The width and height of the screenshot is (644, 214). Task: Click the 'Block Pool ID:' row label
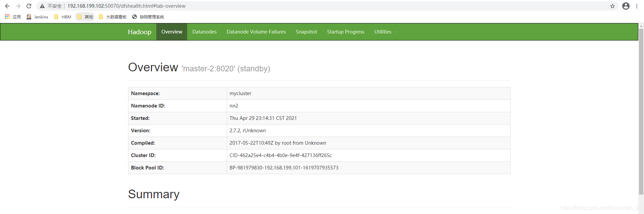(147, 168)
